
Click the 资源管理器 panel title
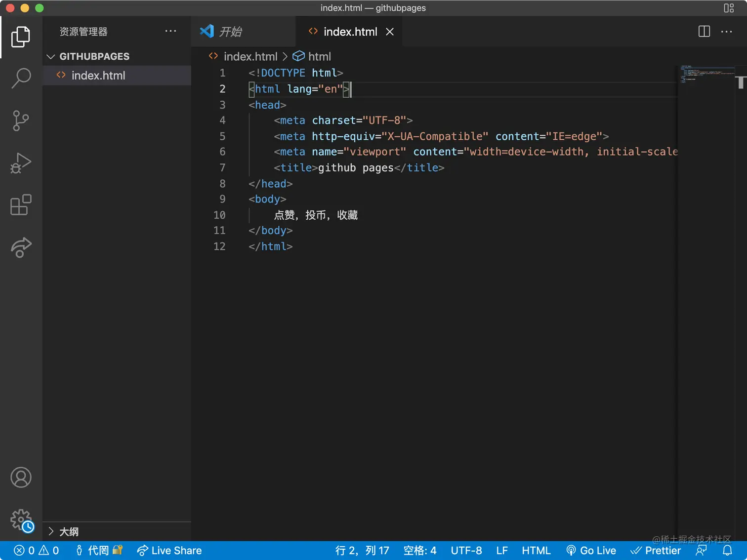(83, 32)
